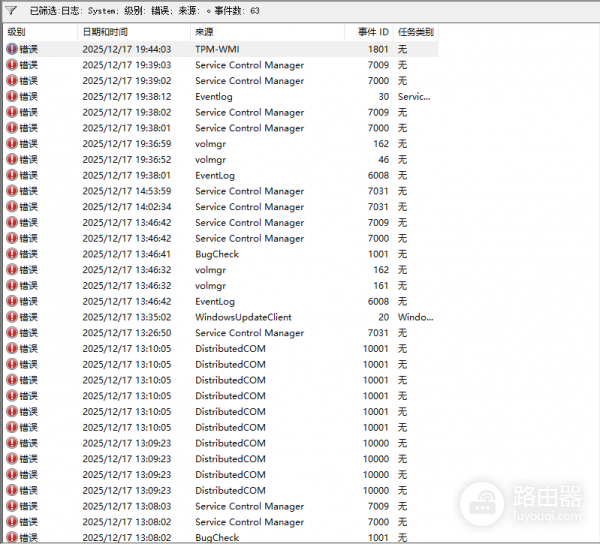Select the error icon of the 14:53:59 row
This screenshot has width=600, height=544.
pos(12,191)
